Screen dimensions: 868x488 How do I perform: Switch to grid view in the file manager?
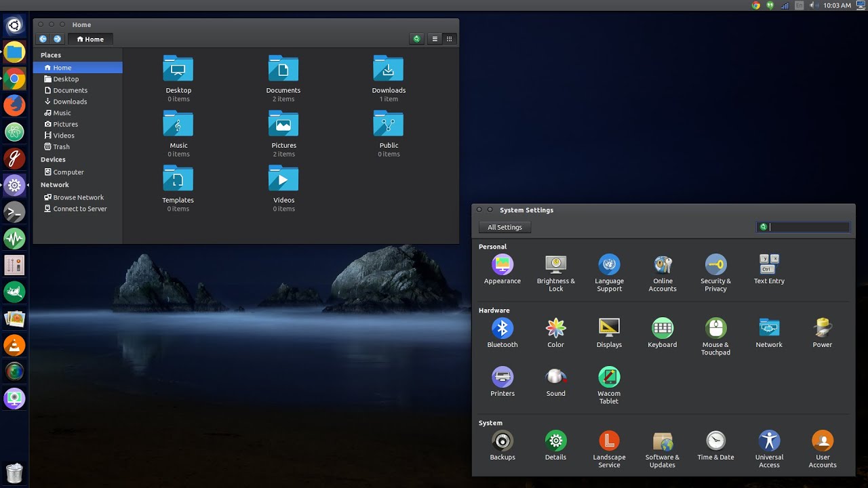click(x=449, y=39)
